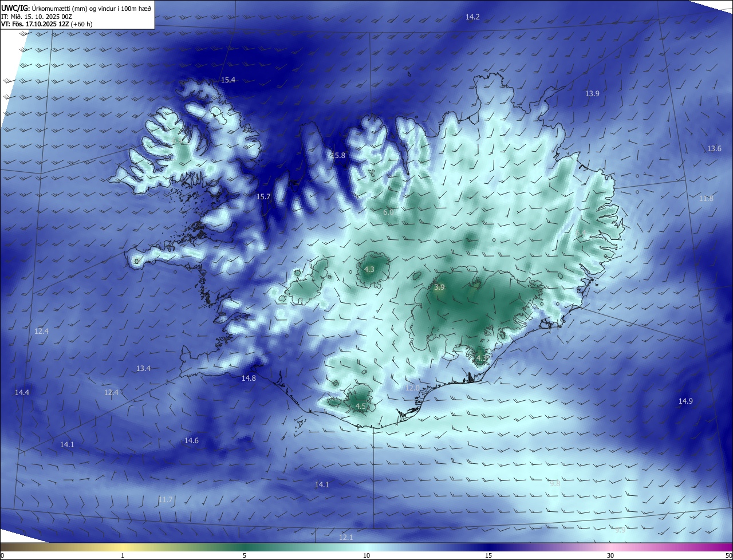Click the IT: Mið. 15. 10. 2025 00Z line
733x560 pixels.
(37, 17)
